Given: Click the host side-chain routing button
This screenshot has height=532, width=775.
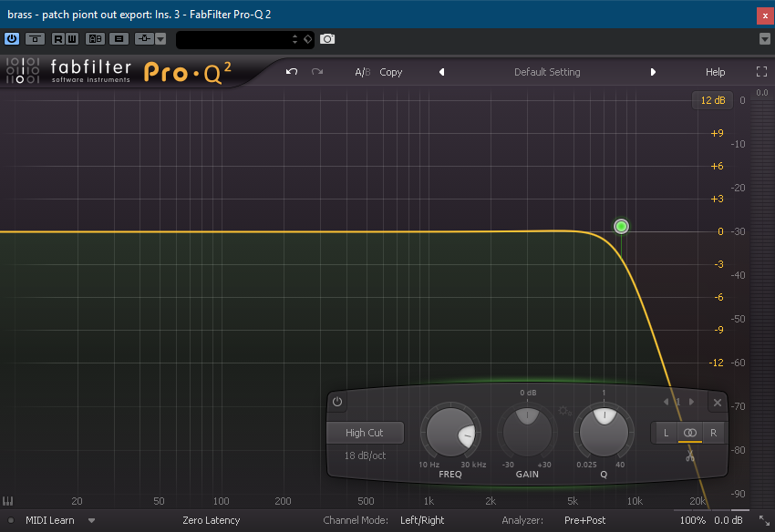Looking at the screenshot, I should 144,38.
